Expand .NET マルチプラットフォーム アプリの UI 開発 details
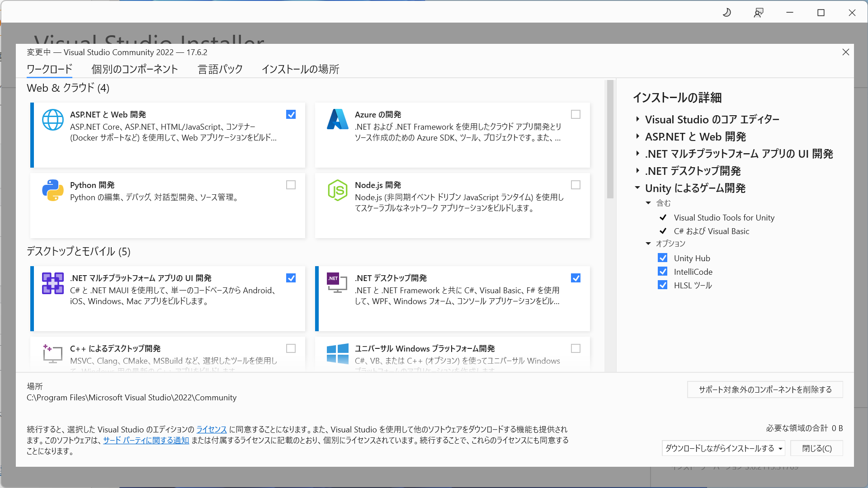The image size is (868, 488). (x=637, y=154)
